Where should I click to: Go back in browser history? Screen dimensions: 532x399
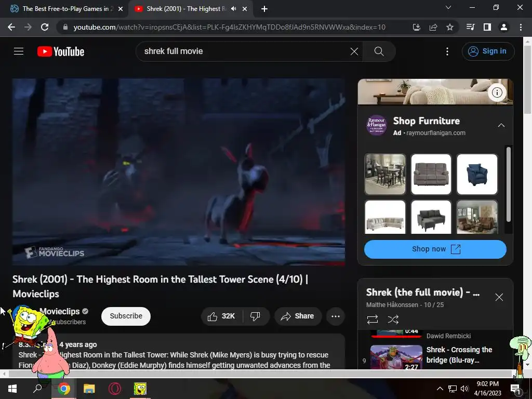pyautogui.click(x=11, y=27)
